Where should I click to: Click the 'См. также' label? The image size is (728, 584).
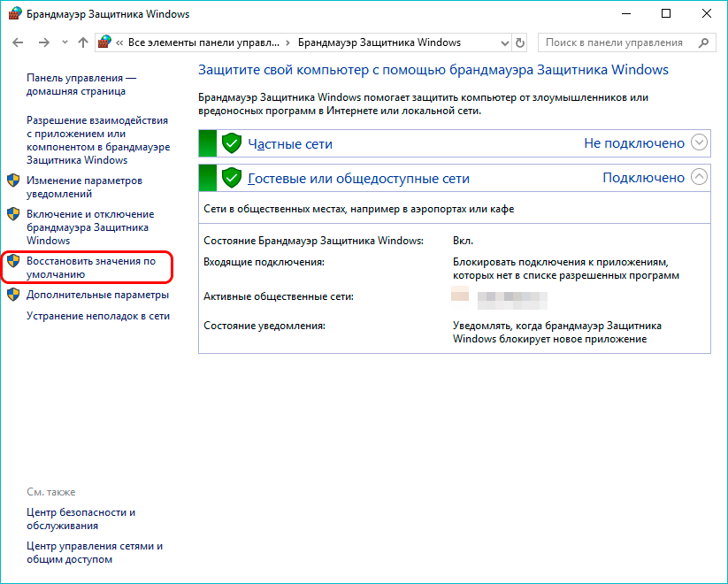click(51, 492)
